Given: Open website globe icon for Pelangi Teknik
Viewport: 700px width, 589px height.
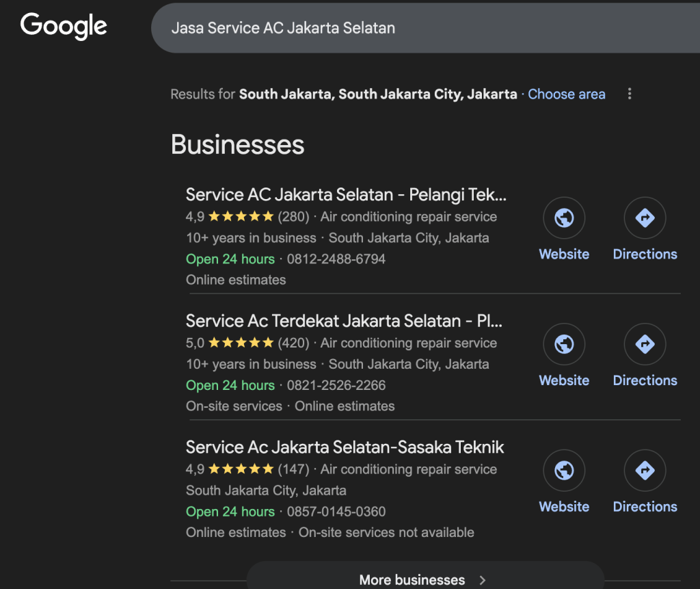Looking at the screenshot, I should 564,218.
